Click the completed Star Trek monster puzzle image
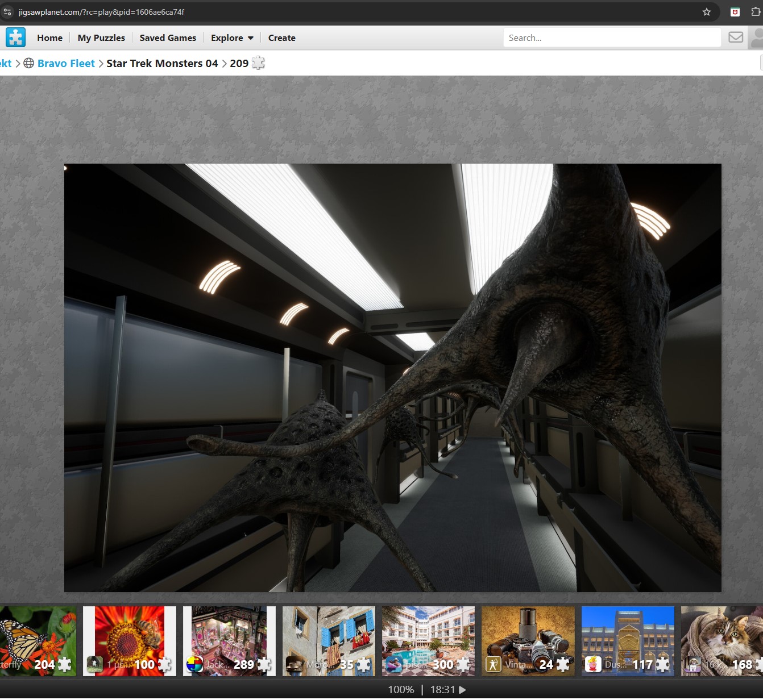 392,378
